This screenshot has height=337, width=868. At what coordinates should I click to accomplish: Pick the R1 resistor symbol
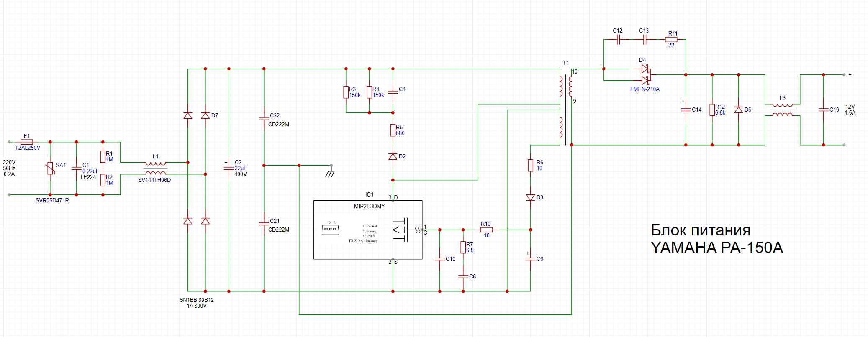coord(103,156)
